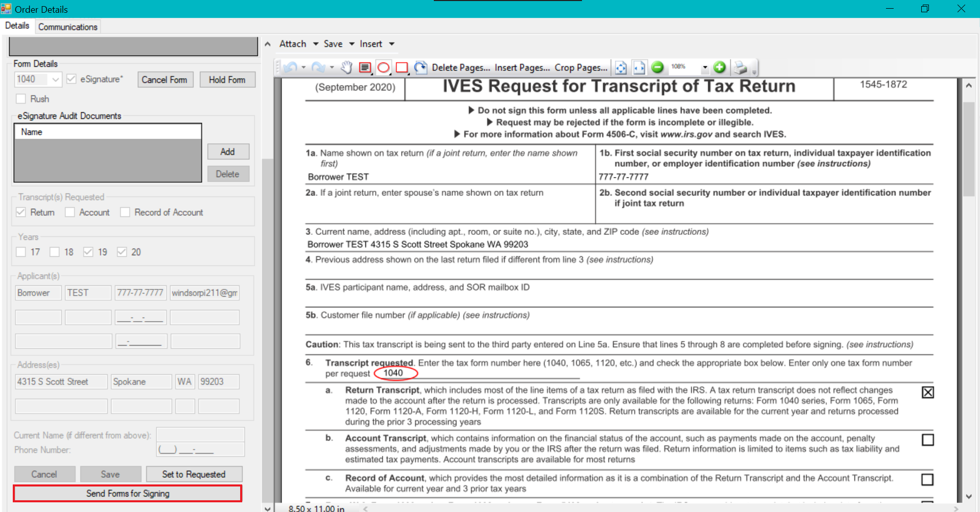Select the rectangle annotation tool
This screenshot has height=512, width=980.
click(x=402, y=67)
